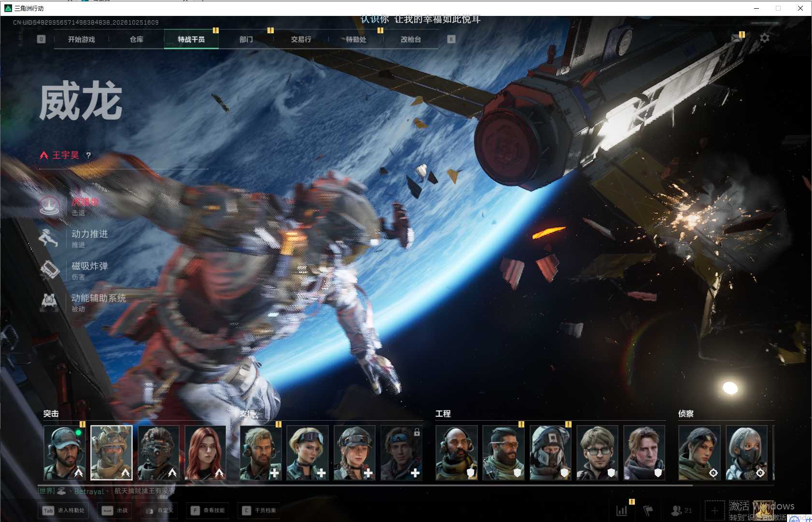Open the world chat message line
Image resolution: width=812 pixels, height=522 pixels.
coord(107,491)
